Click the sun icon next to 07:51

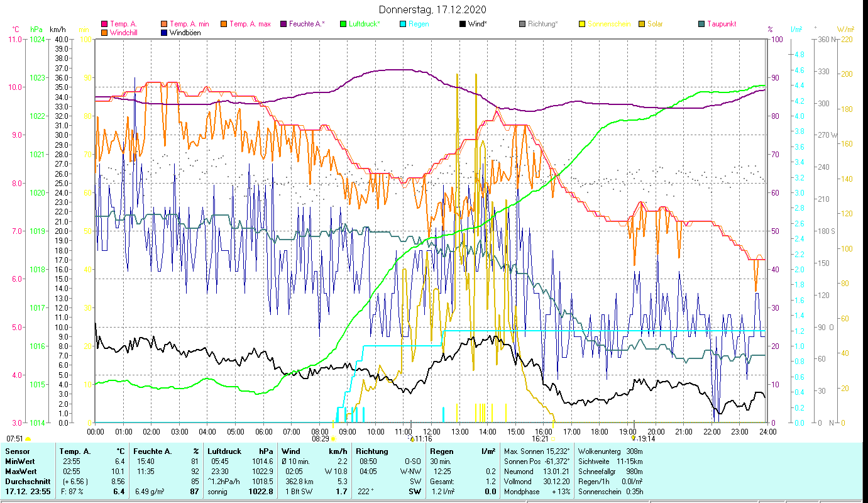28,439
